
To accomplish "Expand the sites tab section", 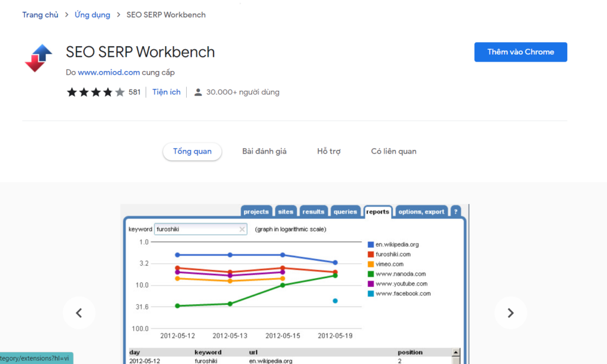I will [x=286, y=211].
